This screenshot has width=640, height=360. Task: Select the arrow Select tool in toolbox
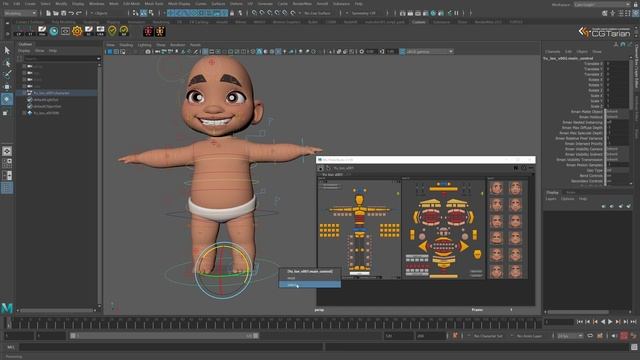pos(7,51)
